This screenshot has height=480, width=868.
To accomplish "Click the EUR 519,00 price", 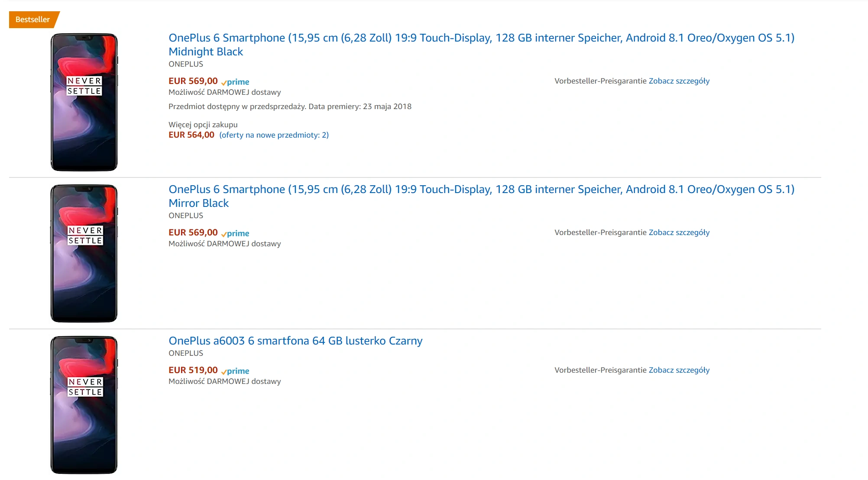I will (x=193, y=370).
